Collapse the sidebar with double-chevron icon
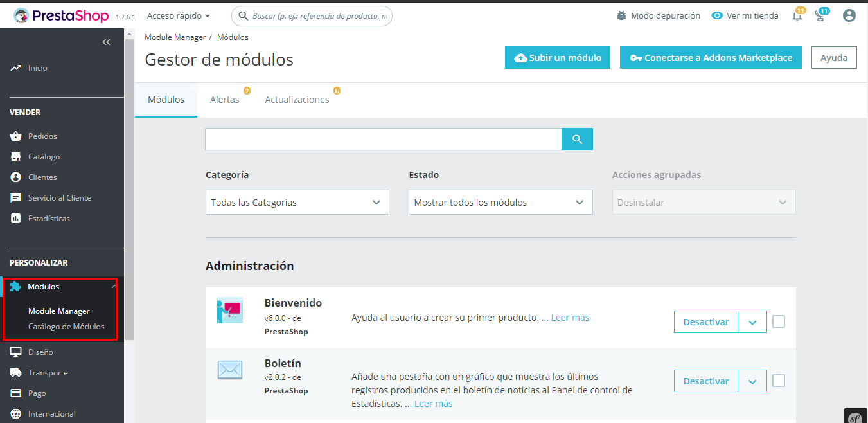This screenshot has height=423, width=868. pos(106,42)
